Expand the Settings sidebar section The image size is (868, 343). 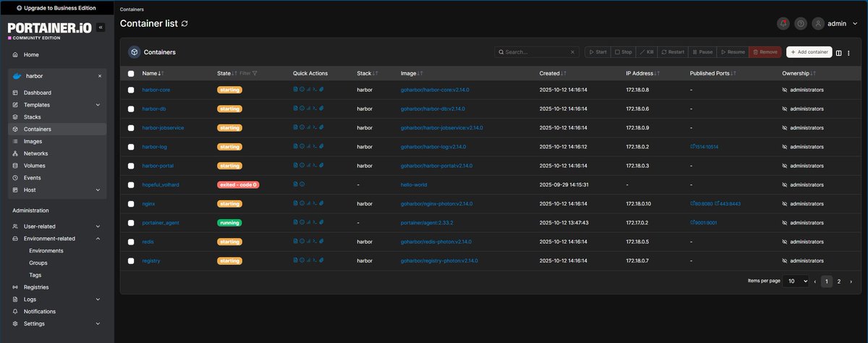[x=98, y=323]
